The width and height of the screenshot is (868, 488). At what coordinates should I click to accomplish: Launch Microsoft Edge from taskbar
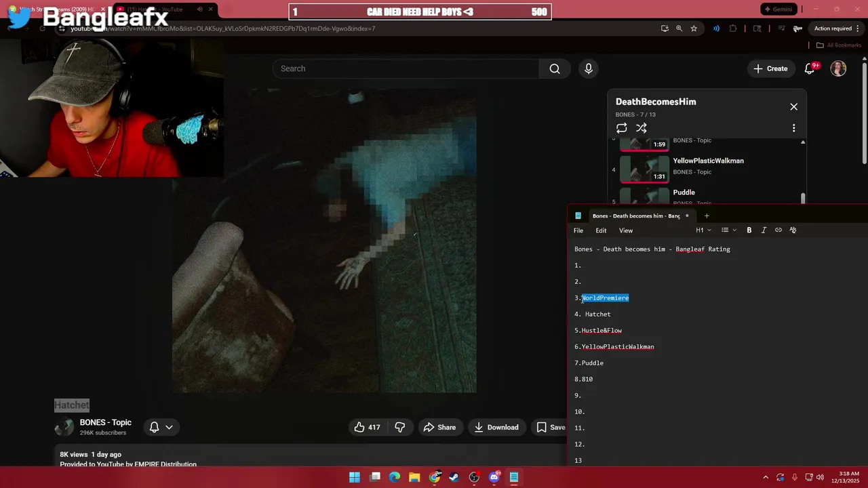pyautogui.click(x=395, y=477)
